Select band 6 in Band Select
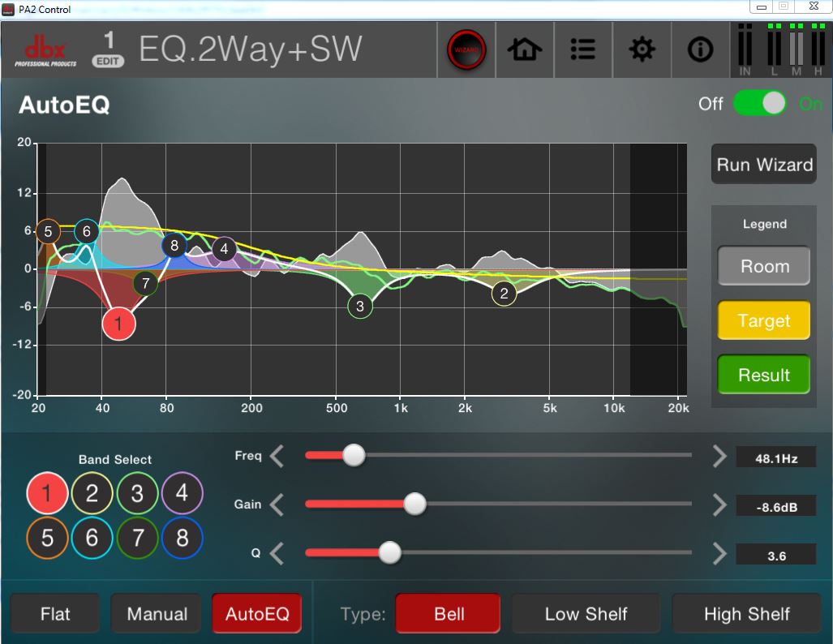 (x=92, y=538)
